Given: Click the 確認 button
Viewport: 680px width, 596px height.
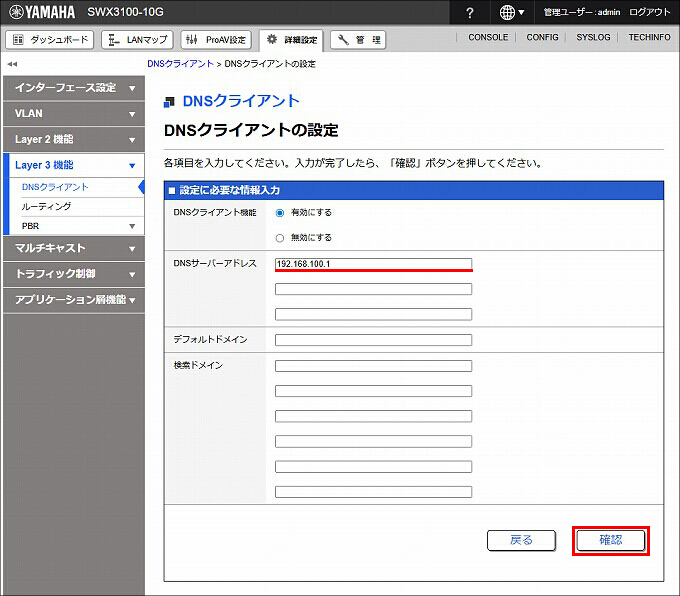Looking at the screenshot, I should click(611, 540).
